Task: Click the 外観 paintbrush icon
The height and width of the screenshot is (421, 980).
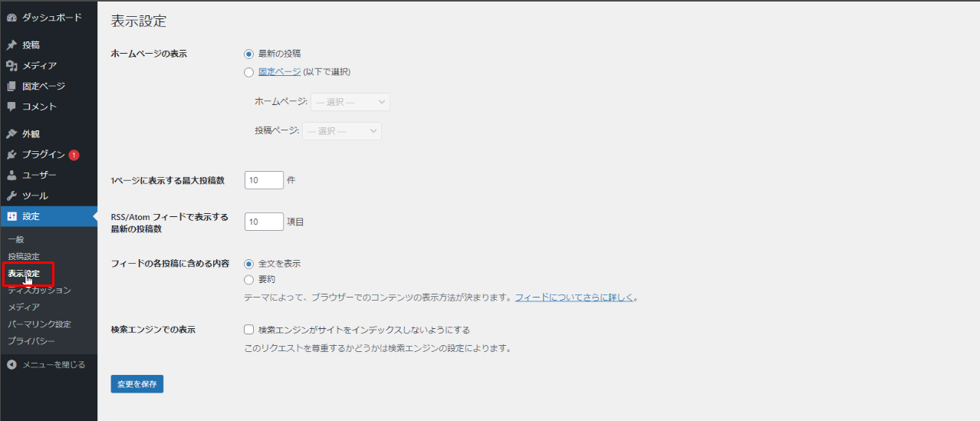Action: (12, 134)
